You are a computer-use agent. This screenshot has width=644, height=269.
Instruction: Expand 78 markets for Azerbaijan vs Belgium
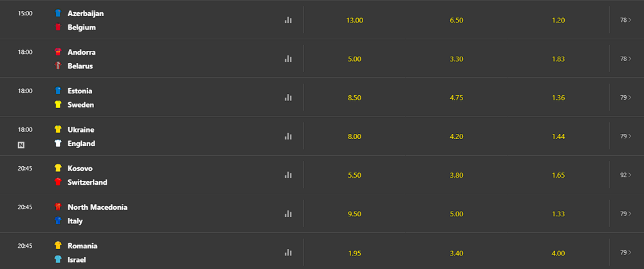626,20
